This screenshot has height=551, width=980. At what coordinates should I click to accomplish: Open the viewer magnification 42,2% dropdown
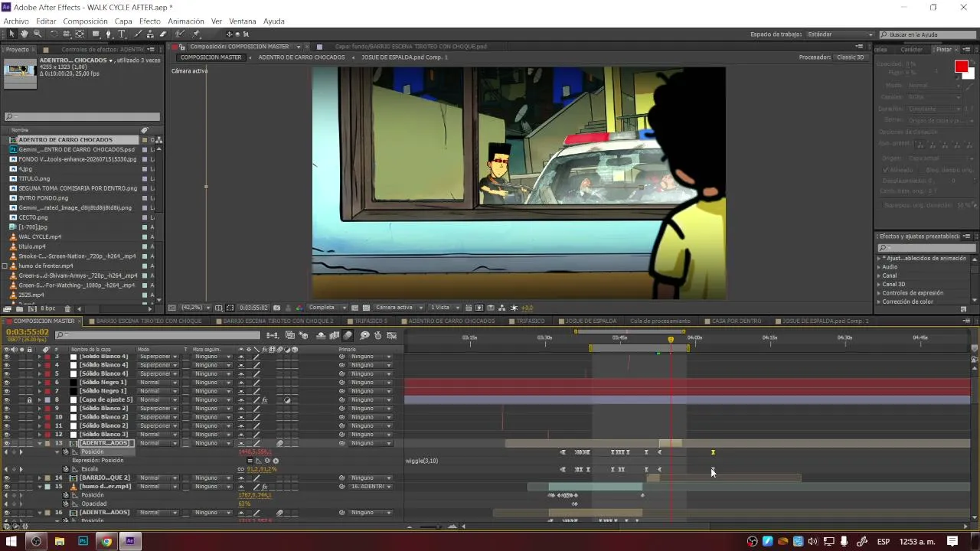[194, 308]
